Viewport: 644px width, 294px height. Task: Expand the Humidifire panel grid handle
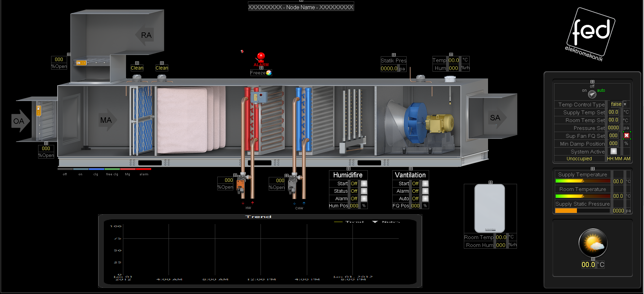348,169
